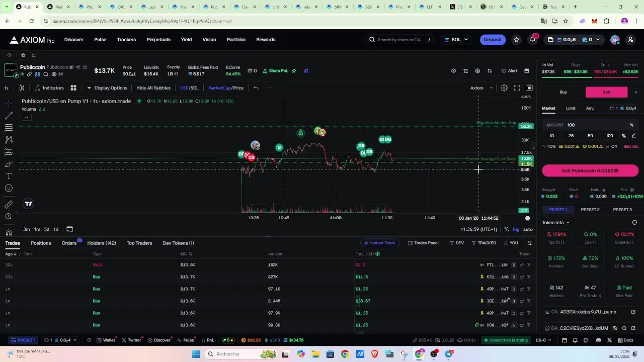Collapse the Volume indicator legend arrow

(26, 118)
